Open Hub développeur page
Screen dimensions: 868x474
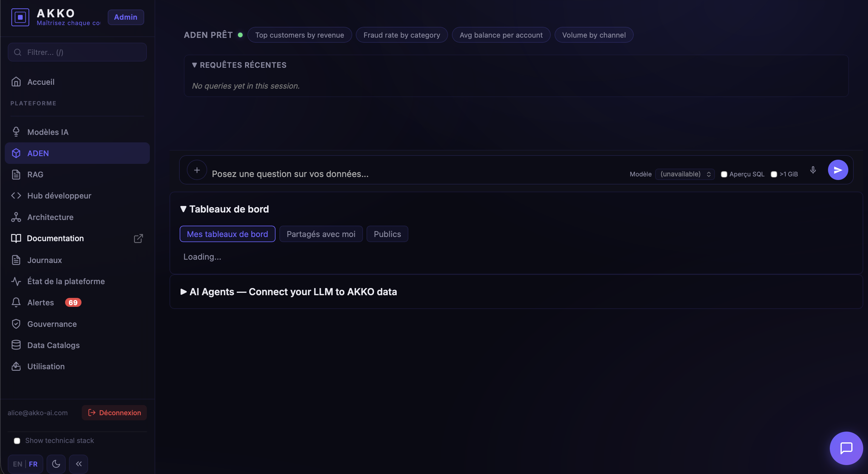point(77,196)
